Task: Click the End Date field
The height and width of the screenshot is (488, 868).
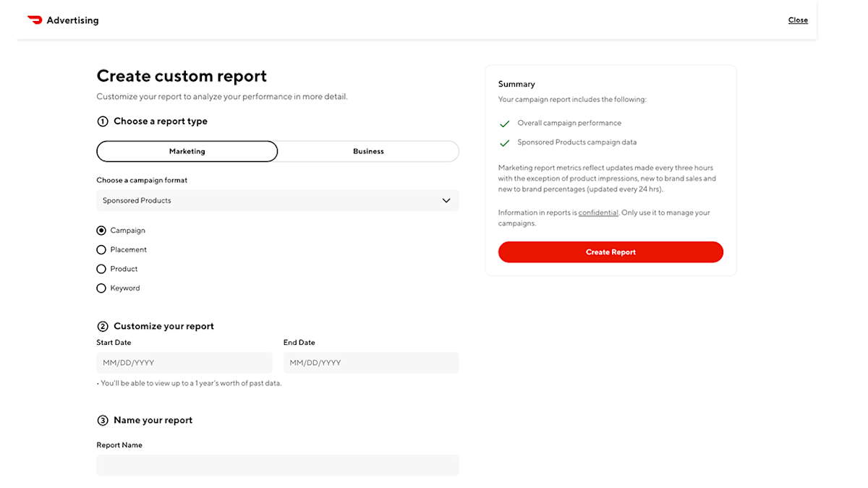Action: tap(371, 362)
